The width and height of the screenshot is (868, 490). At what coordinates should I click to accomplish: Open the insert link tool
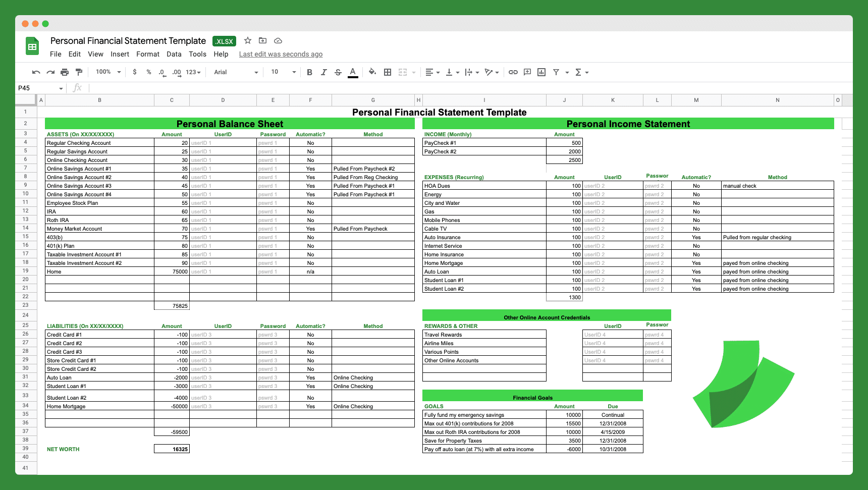pyautogui.click(x=513, y=72)
